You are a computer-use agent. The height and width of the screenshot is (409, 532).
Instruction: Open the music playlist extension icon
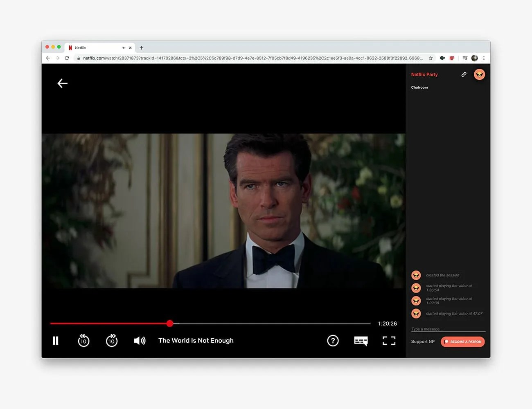[465, 58]
